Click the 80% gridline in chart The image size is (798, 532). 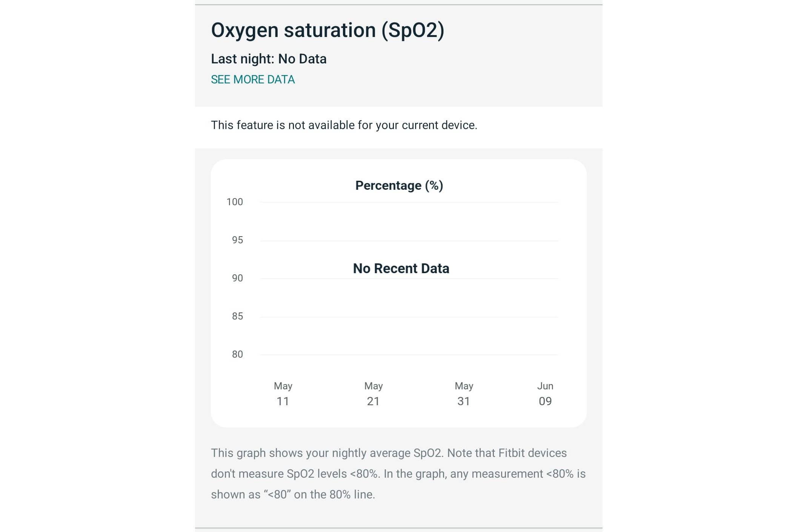click(x=409, y=355)
